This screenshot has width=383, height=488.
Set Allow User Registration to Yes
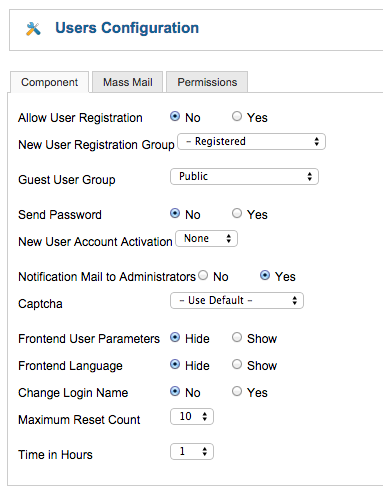237,116
